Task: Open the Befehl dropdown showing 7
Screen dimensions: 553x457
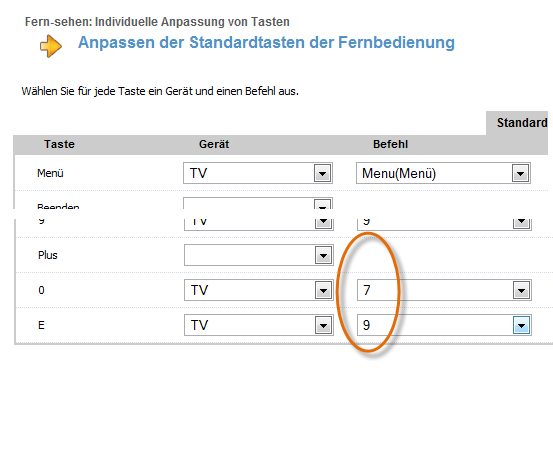Action: 444,290
